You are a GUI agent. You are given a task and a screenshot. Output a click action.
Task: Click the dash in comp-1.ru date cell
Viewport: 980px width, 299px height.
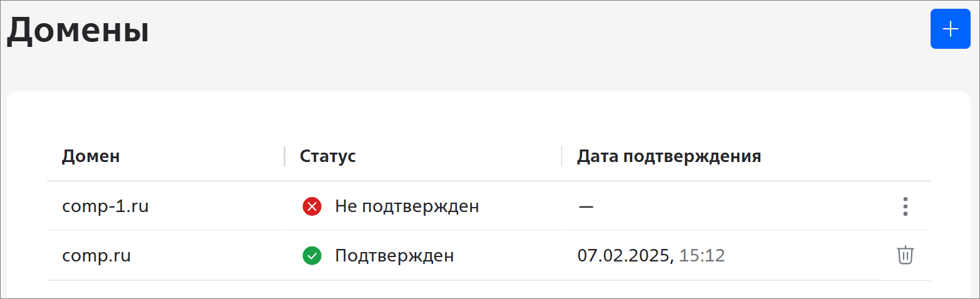pyautogui.click(x=586, y=206)
